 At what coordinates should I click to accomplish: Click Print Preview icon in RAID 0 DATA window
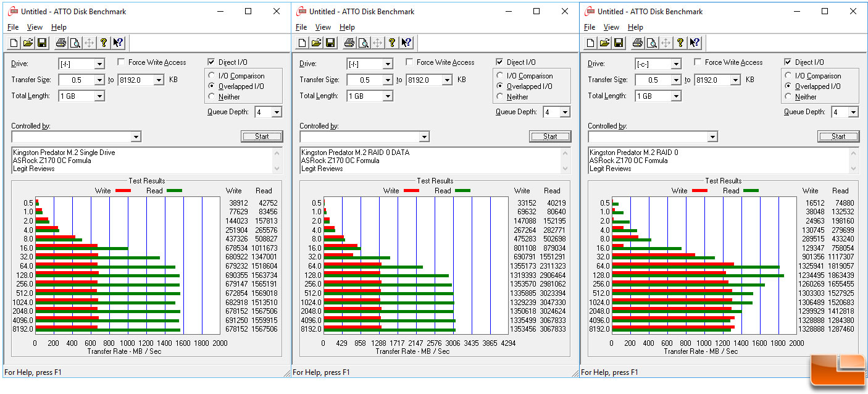tap(363, 43)
